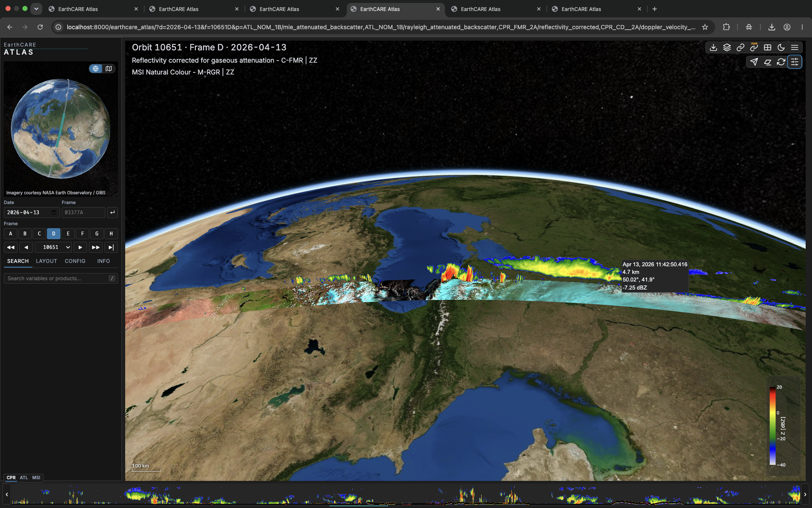Open the layers stack icon
Image resolution: width=812 pixels, height=508 pixels.
tap(727, 47)
